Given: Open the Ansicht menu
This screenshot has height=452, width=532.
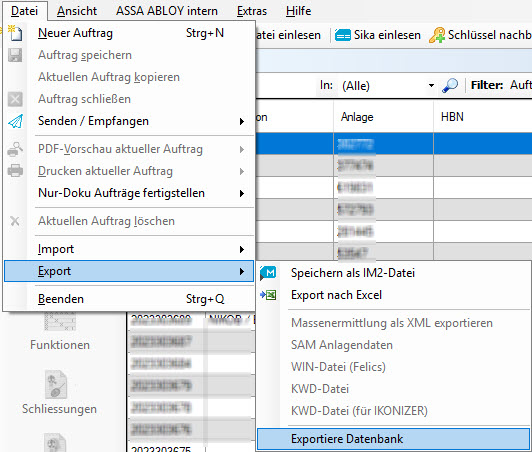Looking at the screenshot, I should coord(77,11).
